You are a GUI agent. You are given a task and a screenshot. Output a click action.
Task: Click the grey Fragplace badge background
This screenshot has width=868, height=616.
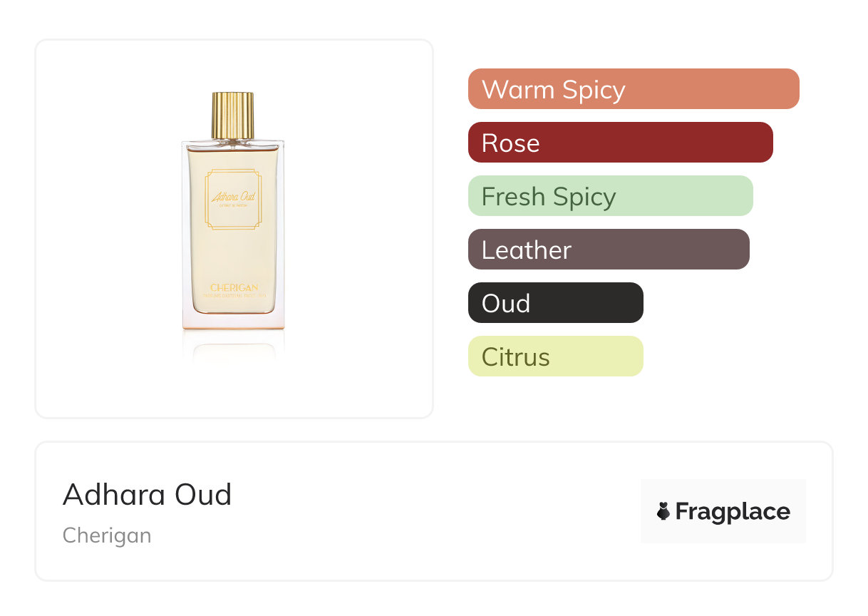pos(723,511)
